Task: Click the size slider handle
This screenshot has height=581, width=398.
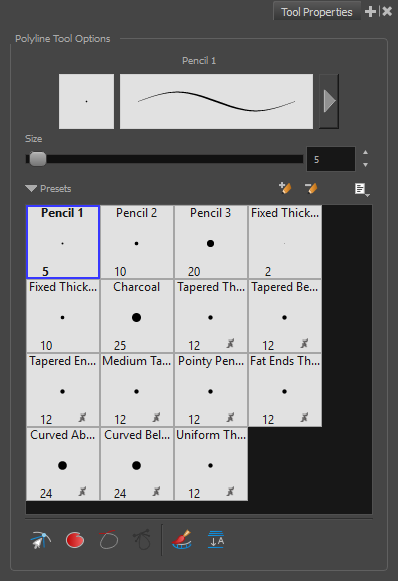Action: [37, 159]
